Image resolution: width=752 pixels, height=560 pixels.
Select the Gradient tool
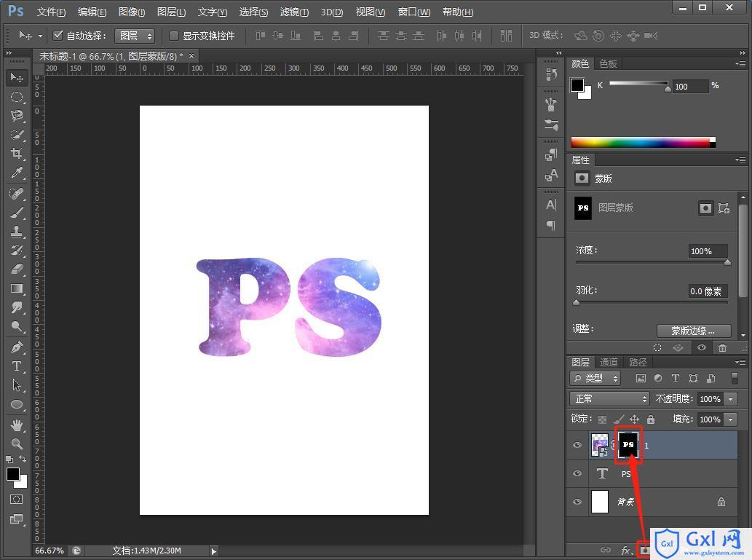point(16,288)
